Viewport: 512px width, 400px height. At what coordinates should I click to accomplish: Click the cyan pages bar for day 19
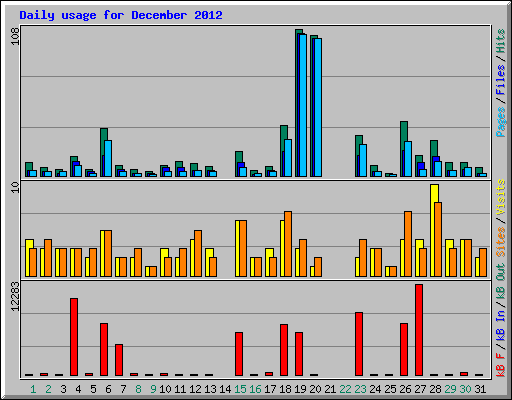point(303,105)
